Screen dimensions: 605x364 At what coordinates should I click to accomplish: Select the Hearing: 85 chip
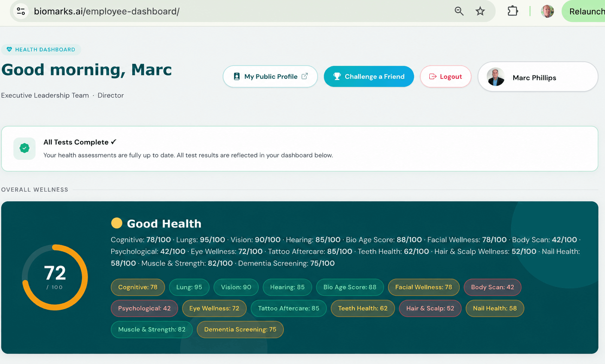(287, 287)
